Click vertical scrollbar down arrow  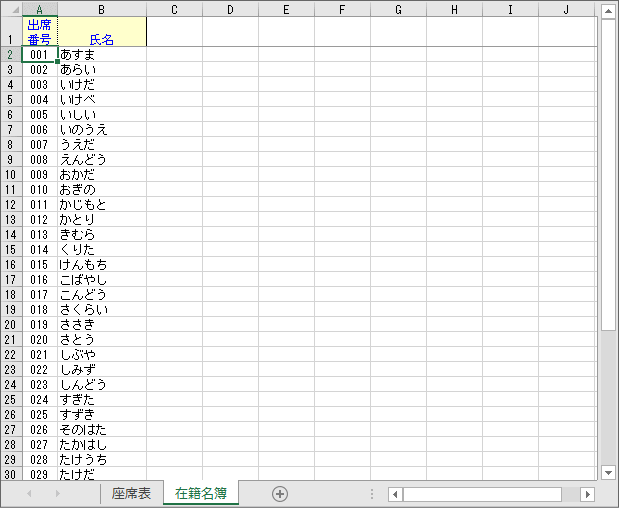click(x=608, y=472)
